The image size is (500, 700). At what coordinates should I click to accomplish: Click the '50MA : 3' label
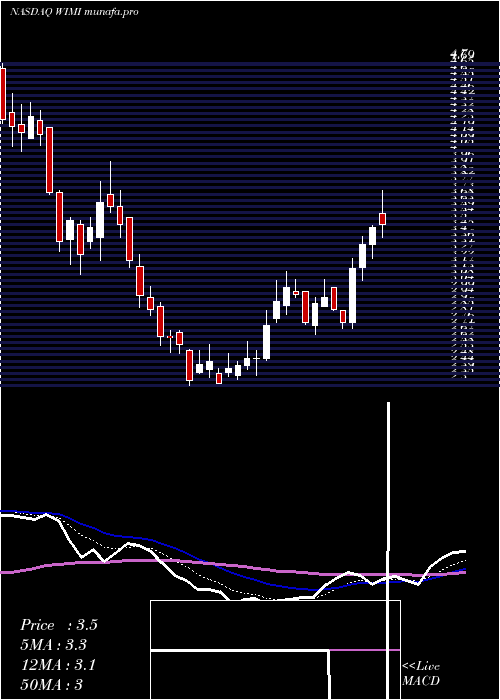pyautogui.click(x=51, y=684)
